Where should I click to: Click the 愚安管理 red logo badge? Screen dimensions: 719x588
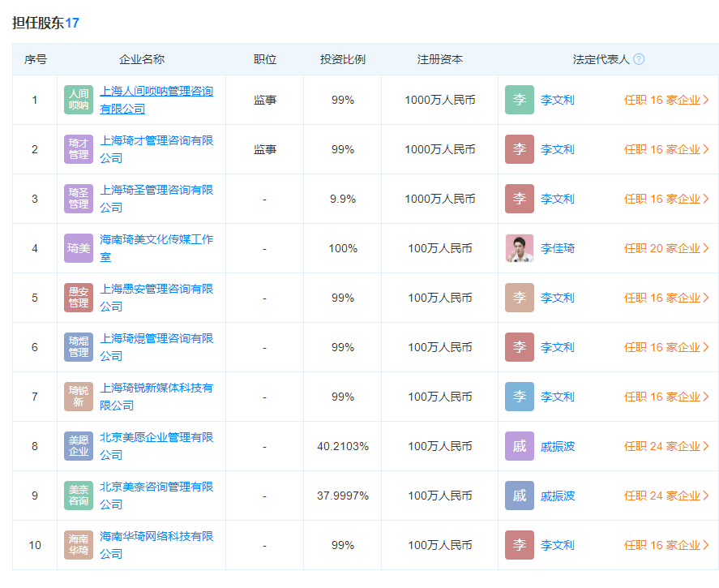click(79, 298)
